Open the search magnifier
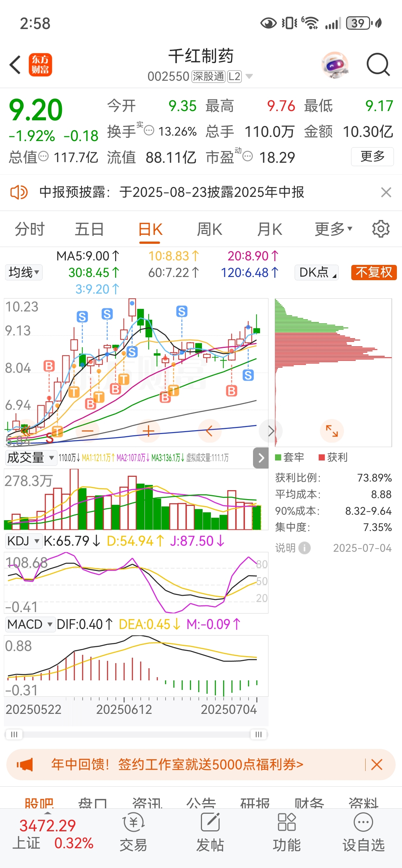The height and width of the screenshot is (868, 402). [378, 64]
